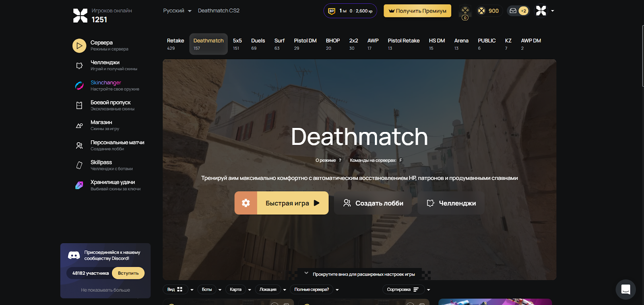This screenshot has height=305, width=644.
Task: Open the Русский language dropdown
Action: click(177, 11)
